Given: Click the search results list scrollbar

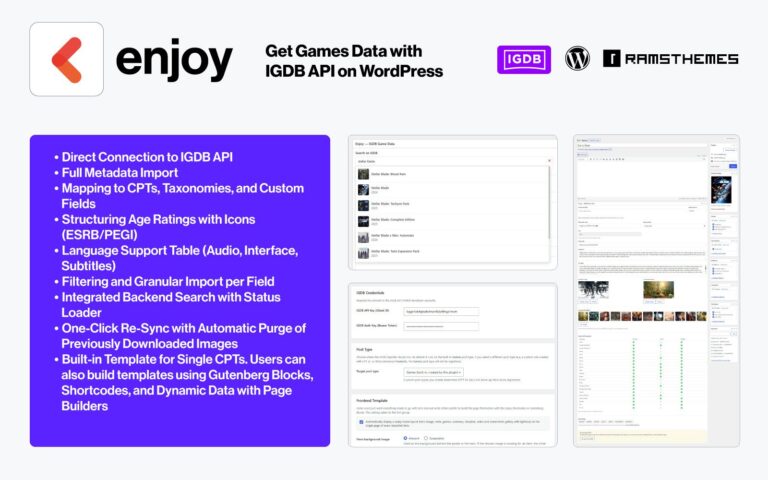Looking at the screenshot, I should point(549,203).
